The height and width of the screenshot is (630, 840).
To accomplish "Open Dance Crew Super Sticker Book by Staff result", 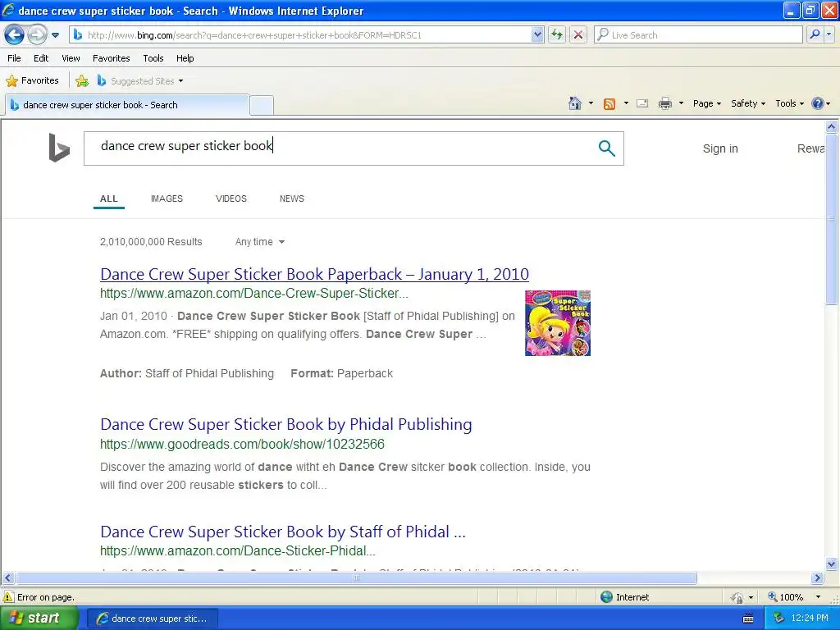I will click(x=283, y=532).
